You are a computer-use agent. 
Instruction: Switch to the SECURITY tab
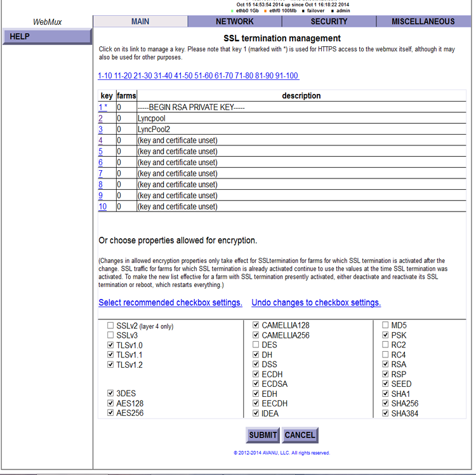tap(329, 22)
